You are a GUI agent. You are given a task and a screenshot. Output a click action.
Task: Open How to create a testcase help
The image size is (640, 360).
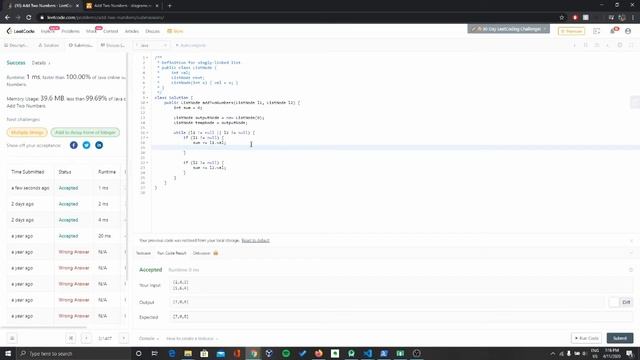[192, 338]
